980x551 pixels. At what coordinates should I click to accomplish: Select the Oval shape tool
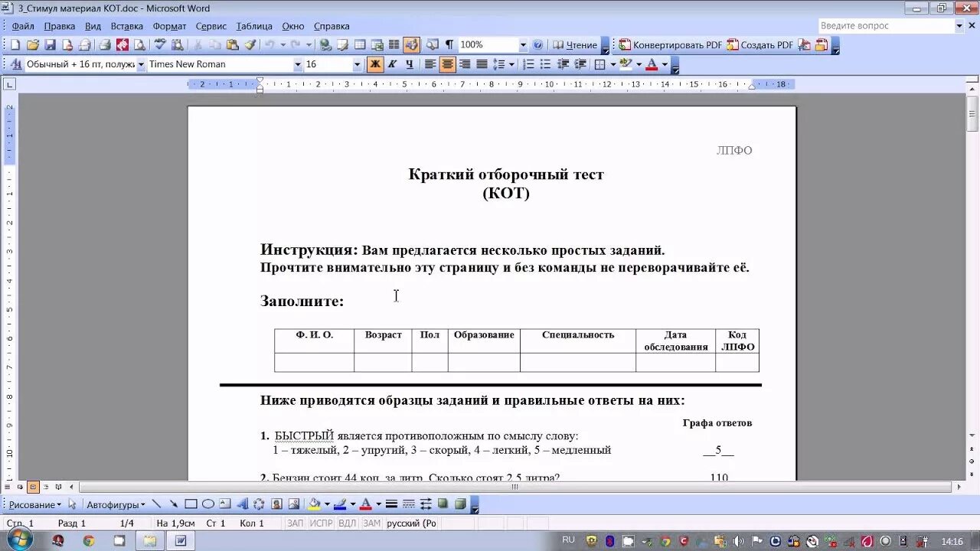pyautogui.click(x=207, y=504)
